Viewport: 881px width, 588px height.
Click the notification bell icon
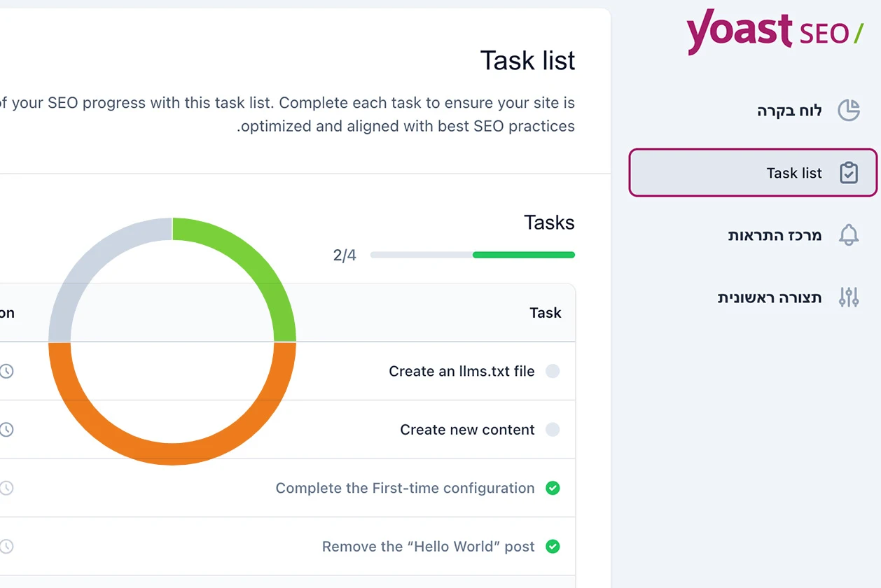(849, 235)
